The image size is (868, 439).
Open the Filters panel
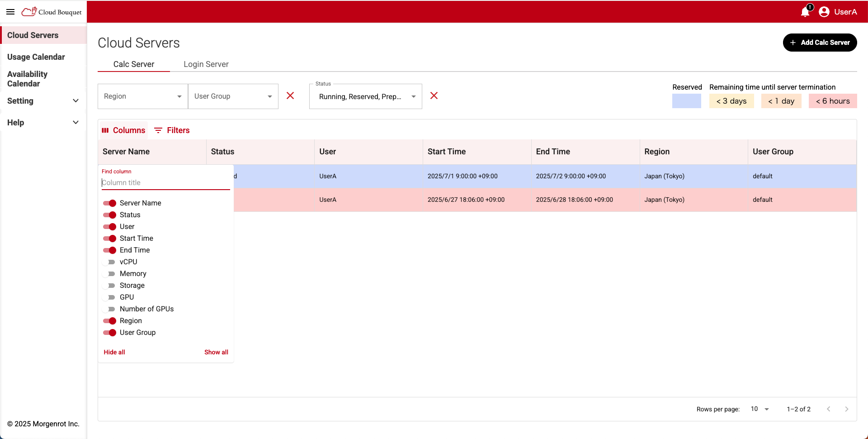coord(172,130)
